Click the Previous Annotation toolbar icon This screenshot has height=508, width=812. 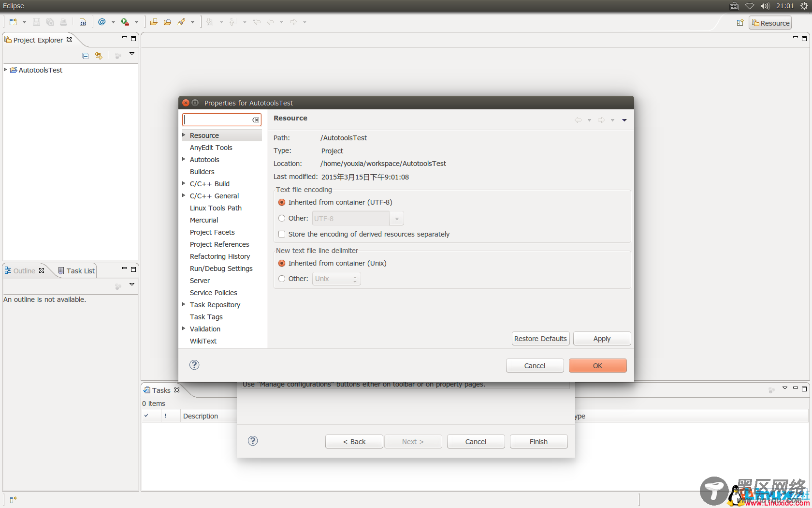233,22
